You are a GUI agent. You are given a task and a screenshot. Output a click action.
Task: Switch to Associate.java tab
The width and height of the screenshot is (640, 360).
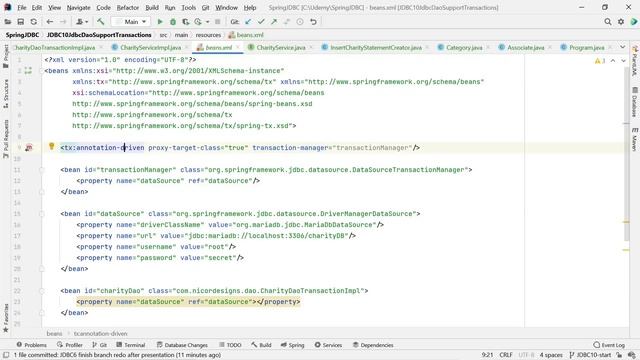[525, 47]
